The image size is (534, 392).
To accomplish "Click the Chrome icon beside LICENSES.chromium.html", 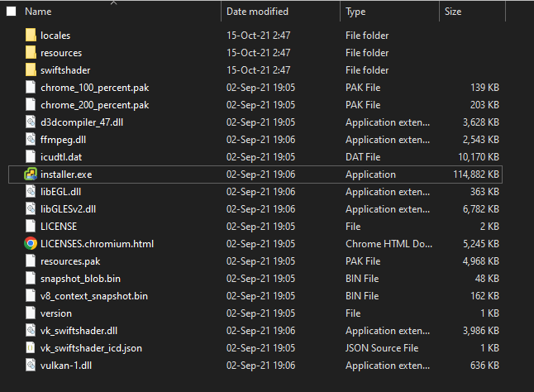I will [x=31, y=244].
